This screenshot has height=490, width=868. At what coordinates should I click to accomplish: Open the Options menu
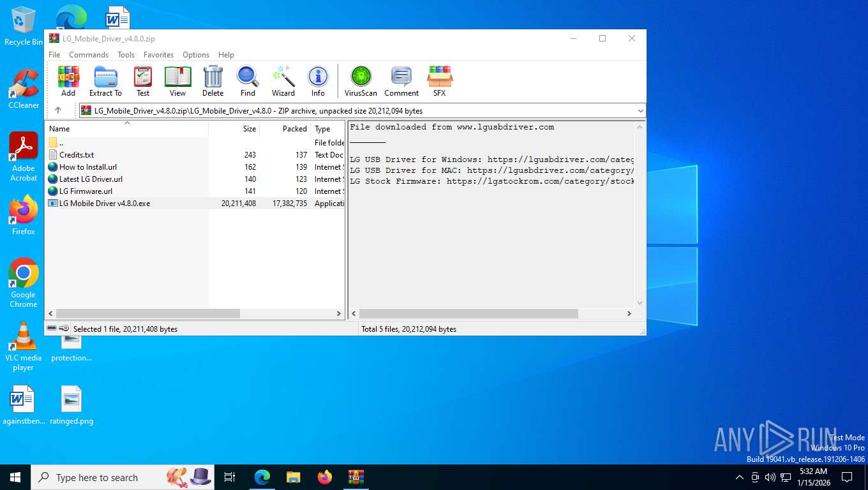point(196,55)
